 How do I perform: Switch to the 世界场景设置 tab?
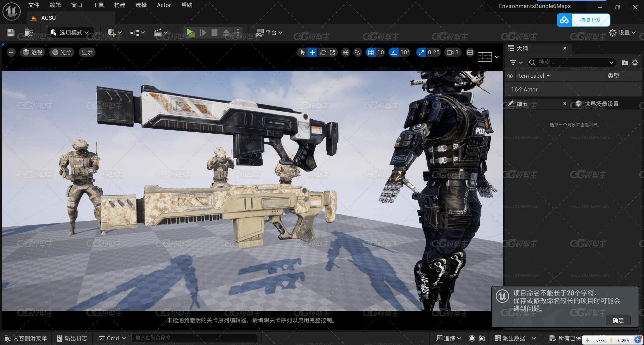(598, 104)
